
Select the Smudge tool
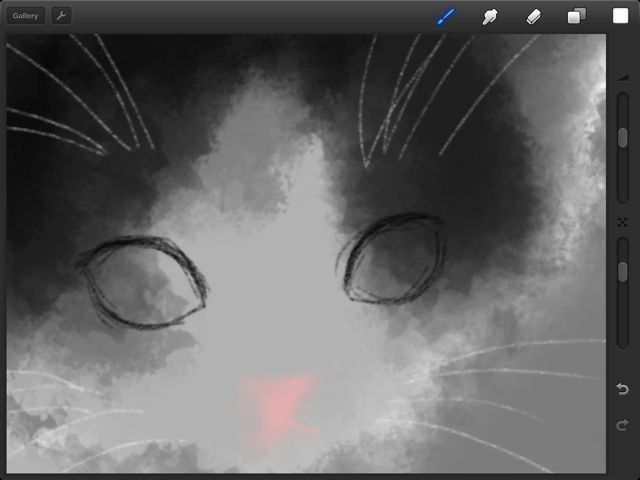tap(489, 16)
